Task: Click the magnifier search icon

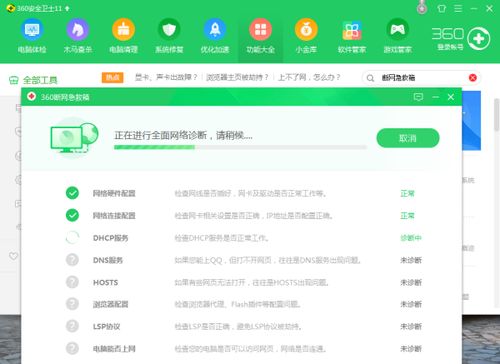Action: 370,78
